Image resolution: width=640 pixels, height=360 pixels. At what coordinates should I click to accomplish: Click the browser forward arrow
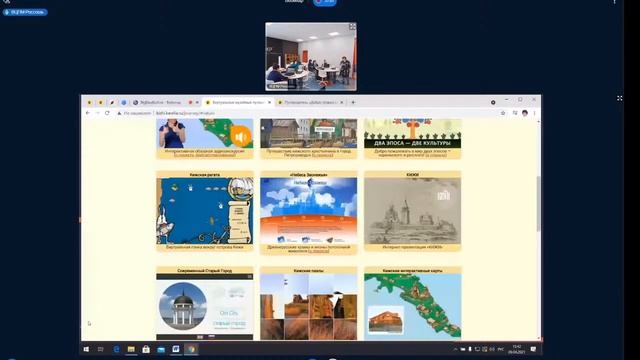(x=97, y=113)
